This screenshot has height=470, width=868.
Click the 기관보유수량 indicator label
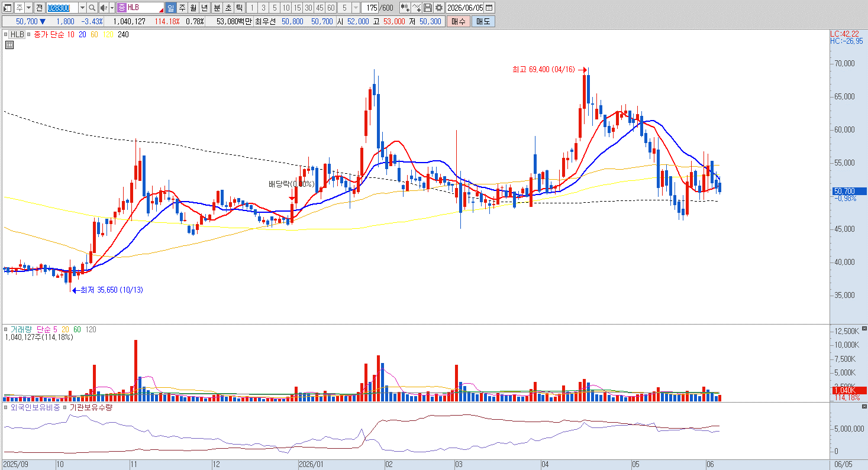tap(91, 407)
